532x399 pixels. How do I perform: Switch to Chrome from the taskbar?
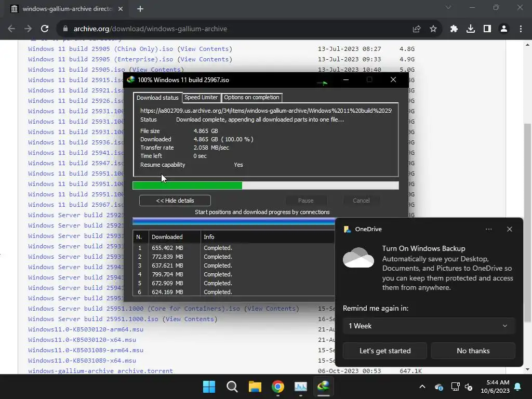tap(278, 387)
